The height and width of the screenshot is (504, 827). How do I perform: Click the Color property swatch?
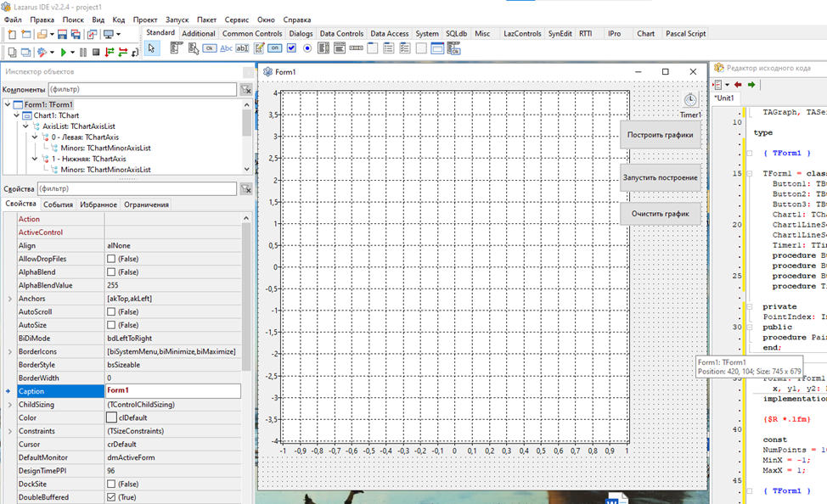pyautogui.click(x=111, y=417)
